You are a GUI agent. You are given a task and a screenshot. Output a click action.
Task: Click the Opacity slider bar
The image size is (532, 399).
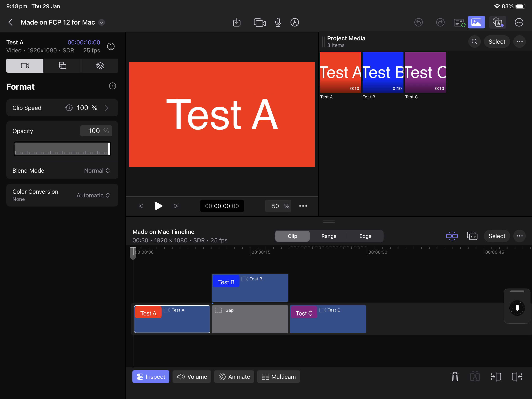pos(62,149)
